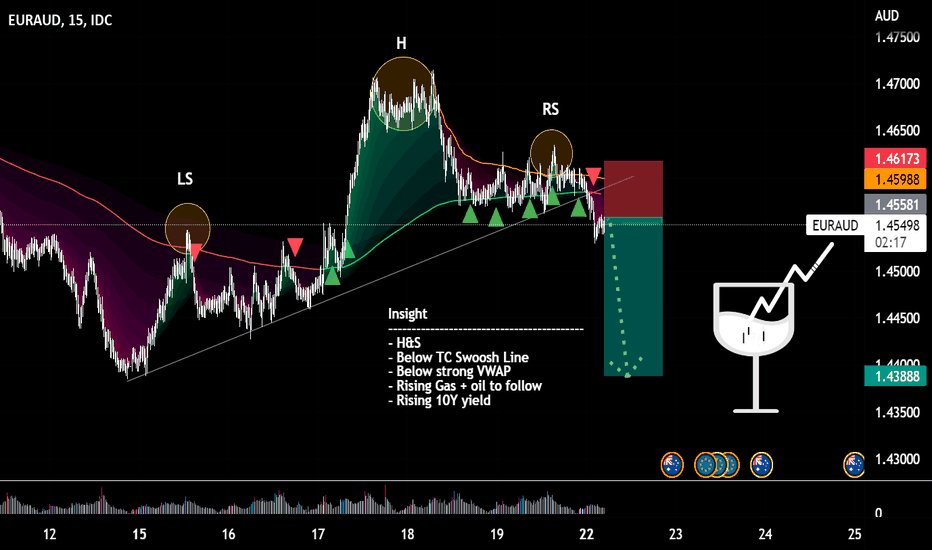932x550 pixels.
Task: Click date 12 on the time axis
Action: click(49, 534)
